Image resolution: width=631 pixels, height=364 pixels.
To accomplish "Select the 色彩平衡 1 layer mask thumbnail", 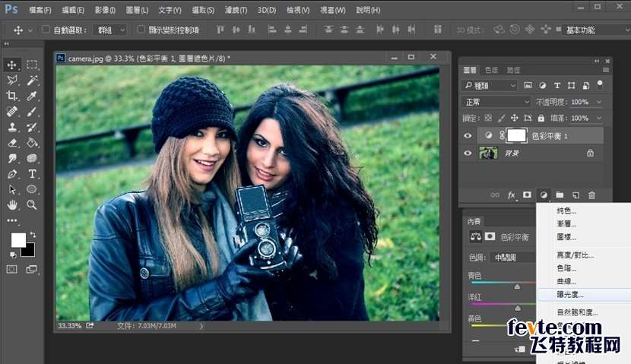I will pos(517,135).
